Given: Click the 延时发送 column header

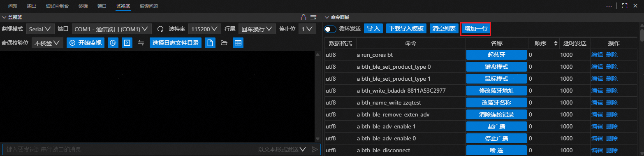Looking at the screenshot, I should [575, 43].
